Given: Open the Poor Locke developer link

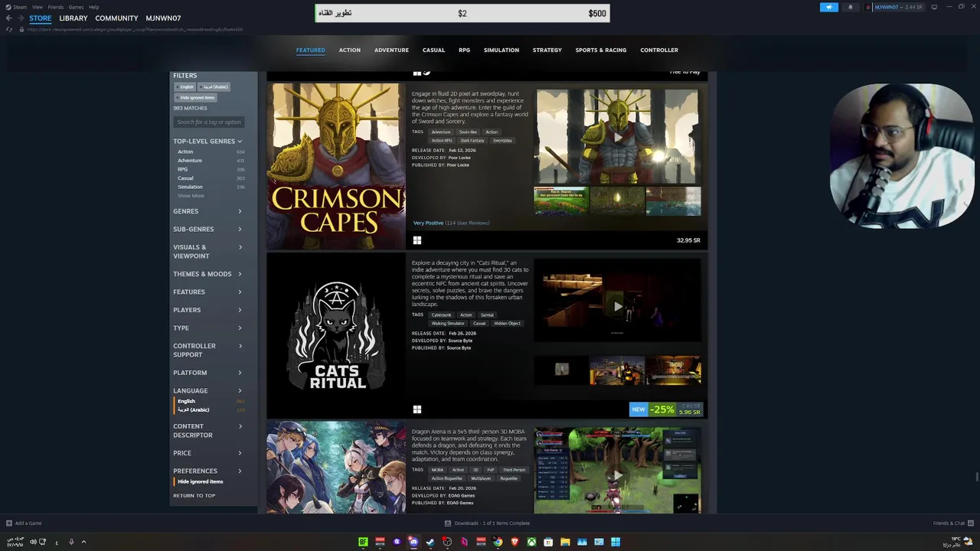Looking at the screenshot, I should tap(459, 158).
